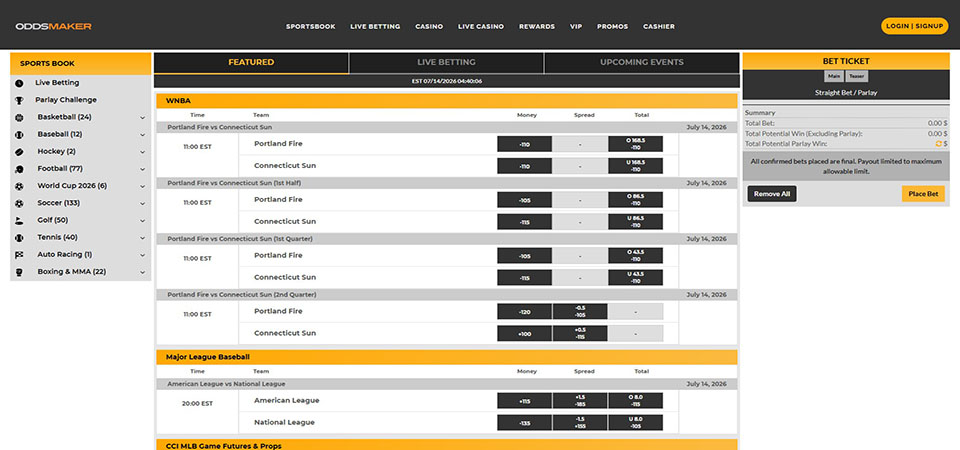Viewport: 960px width, 450px height.
Task: Open the Promos menu item
Action: [x=612, y=26]
